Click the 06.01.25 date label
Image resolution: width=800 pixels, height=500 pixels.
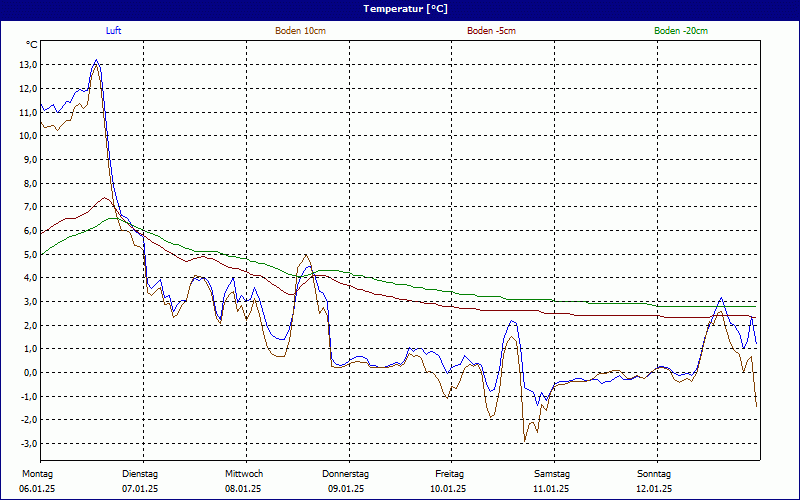click(x=37, y=489)
